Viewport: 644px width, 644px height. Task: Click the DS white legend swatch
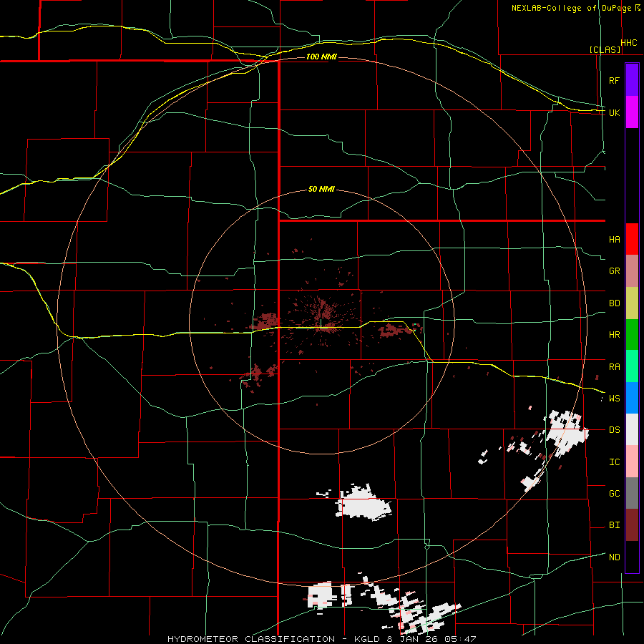pos(632,429)
